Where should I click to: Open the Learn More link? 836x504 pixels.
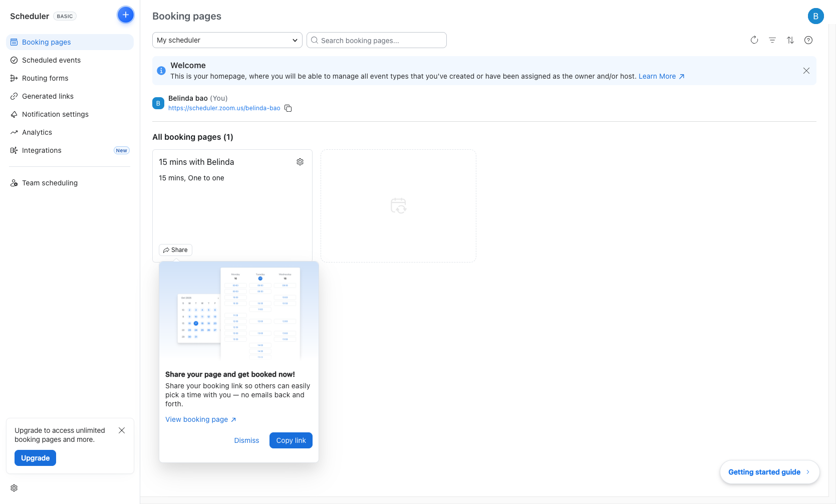coord(661,76)
